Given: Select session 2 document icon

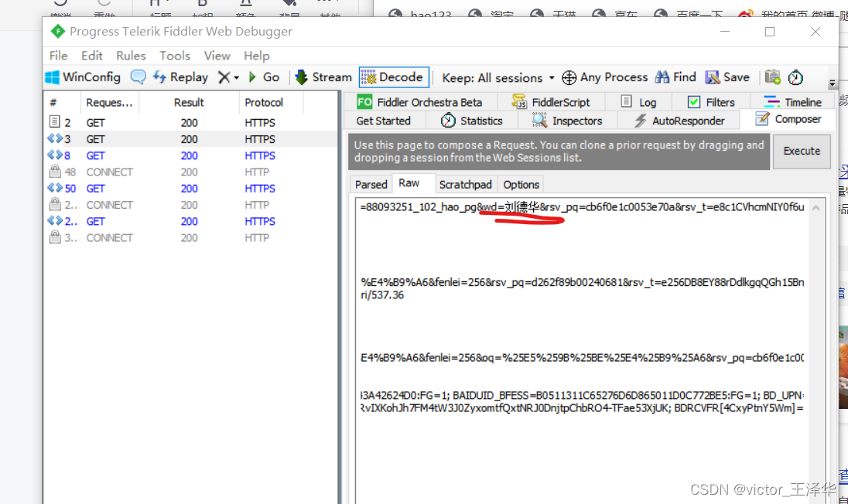Looking at the screenshot, I should pyautogui.click(x=54, y=122).
